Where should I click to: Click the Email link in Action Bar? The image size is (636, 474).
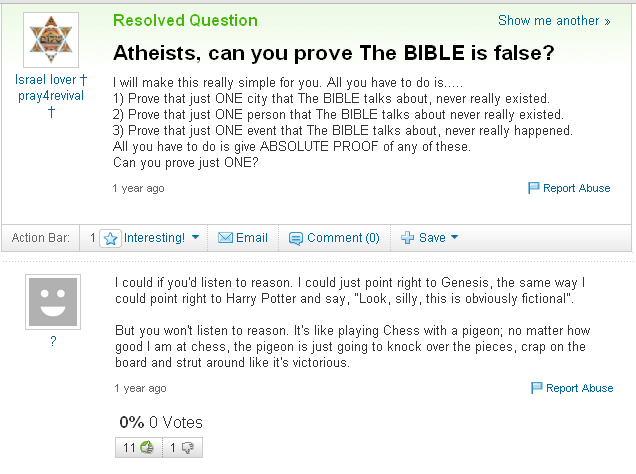point(251,238)
